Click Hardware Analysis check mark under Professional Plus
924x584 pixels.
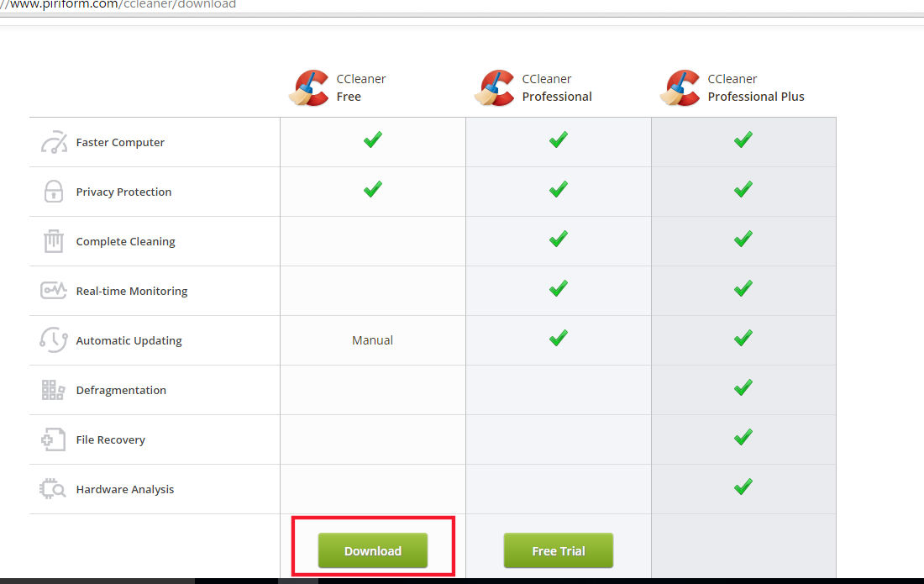click(x=743, y=487)
